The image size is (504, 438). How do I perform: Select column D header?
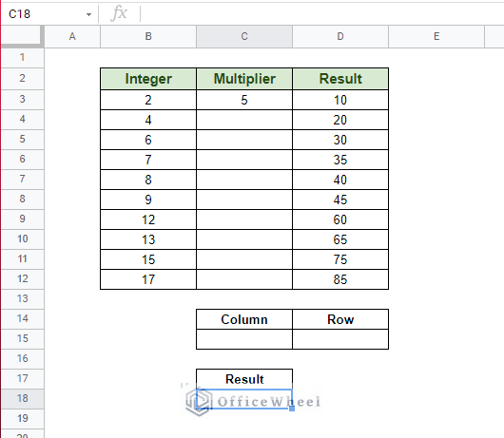tap(340, 37)
